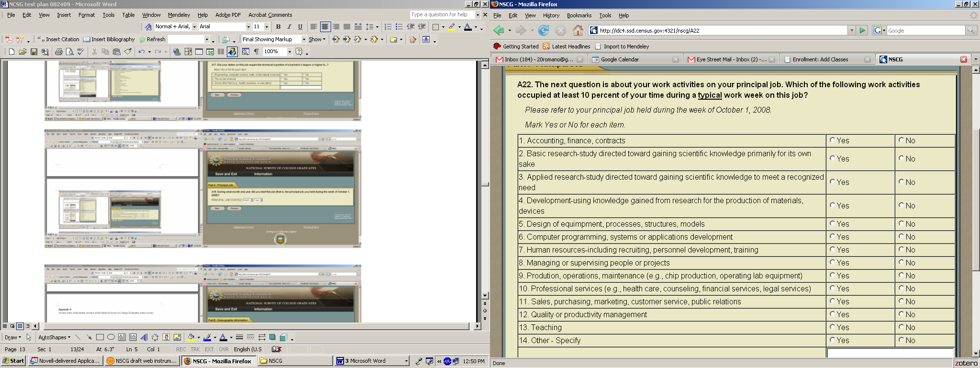Open AutoShapes menu in Drawing toolbar
The width and height of the screenshot is (980, 368).
click(x=54, y=337)
